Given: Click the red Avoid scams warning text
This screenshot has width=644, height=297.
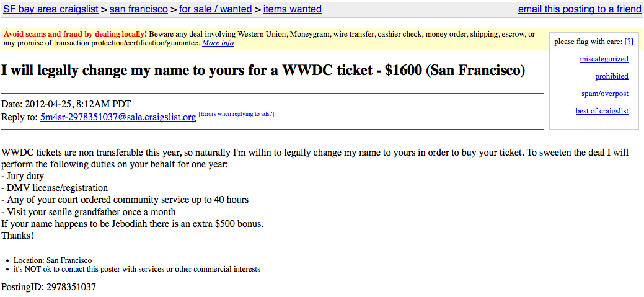Looking at the screenshot, I should (x=76, y=35).
